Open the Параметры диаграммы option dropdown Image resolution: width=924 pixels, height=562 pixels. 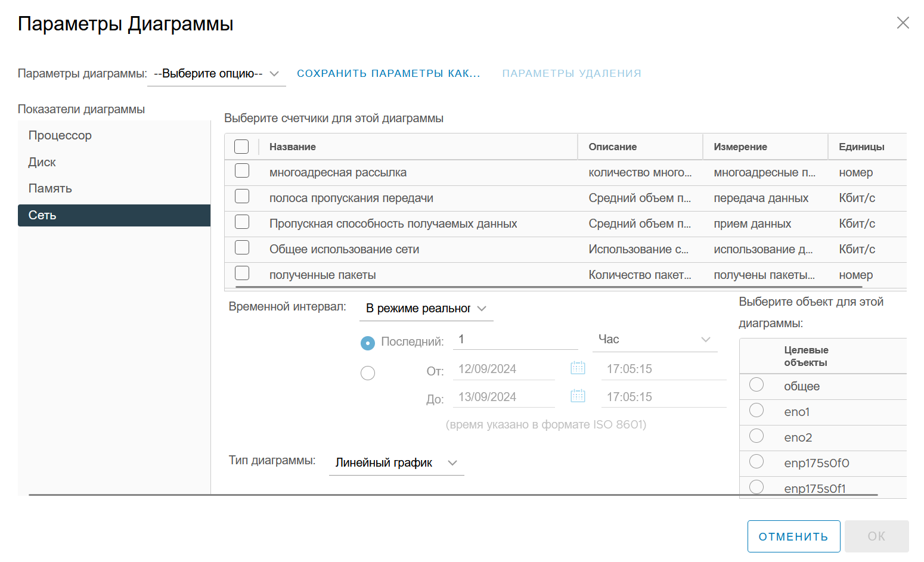click(x=216, y=74)
